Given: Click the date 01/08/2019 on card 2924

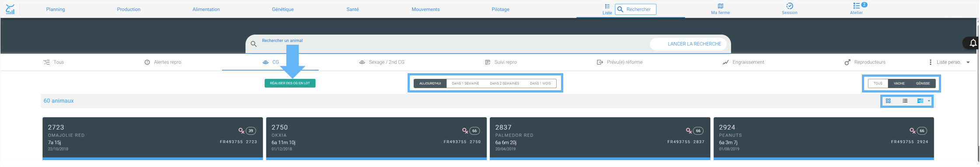Looking at the screenshot, I should coord(729,149).
